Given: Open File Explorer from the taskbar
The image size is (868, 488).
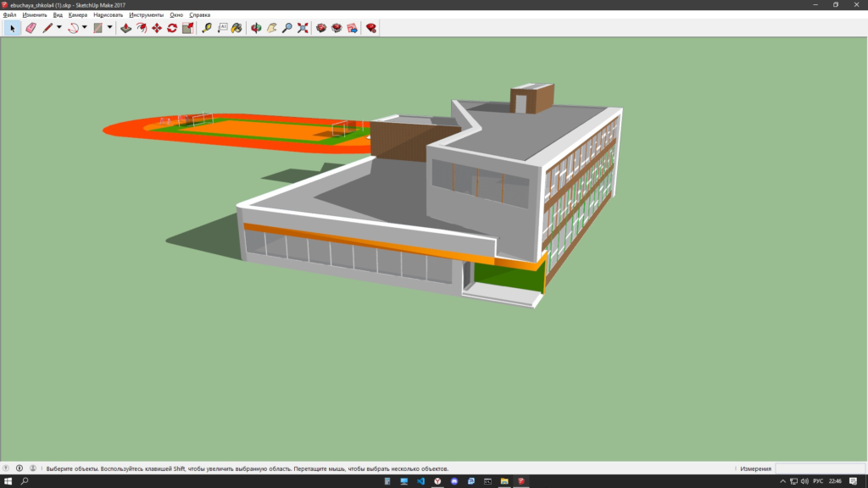Looking at the screenshot, I should point(504,481).
